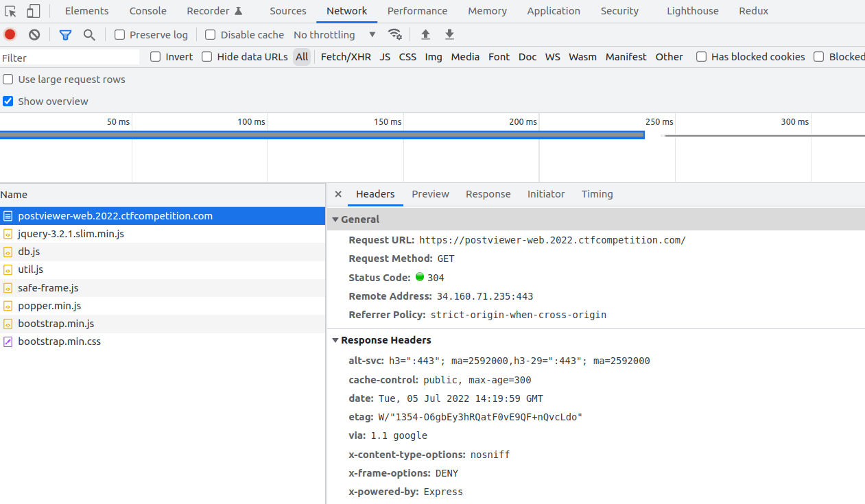Filter requests by Doc type
Image resolution: width=865 pixels, height=504 pixels.
pyautogui.click(x=528, y=57)
